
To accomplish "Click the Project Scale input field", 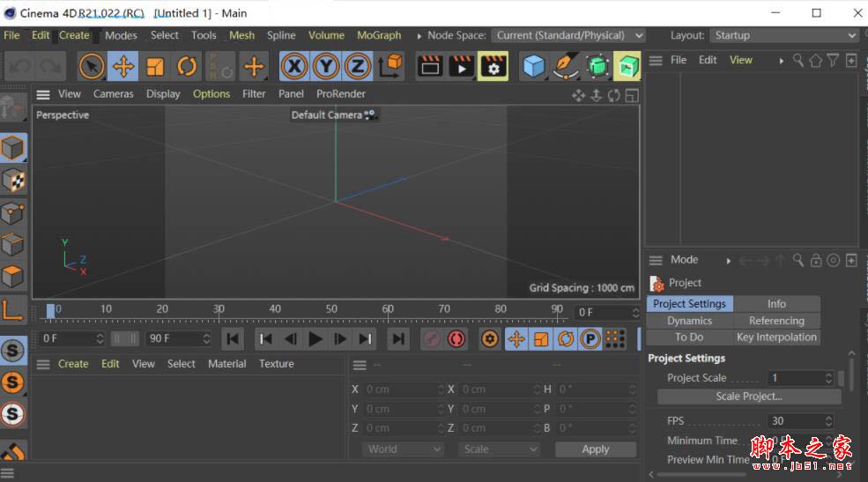I will (x=797, y=378).
